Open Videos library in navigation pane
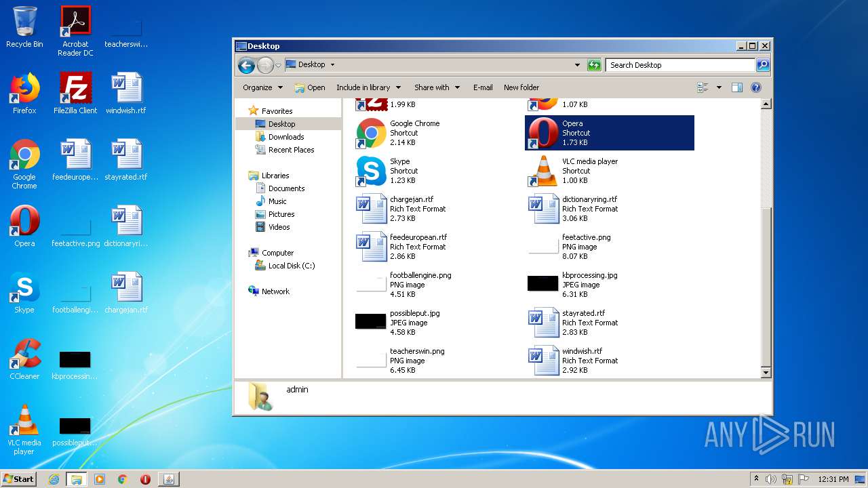 click(x=273, y=227)
